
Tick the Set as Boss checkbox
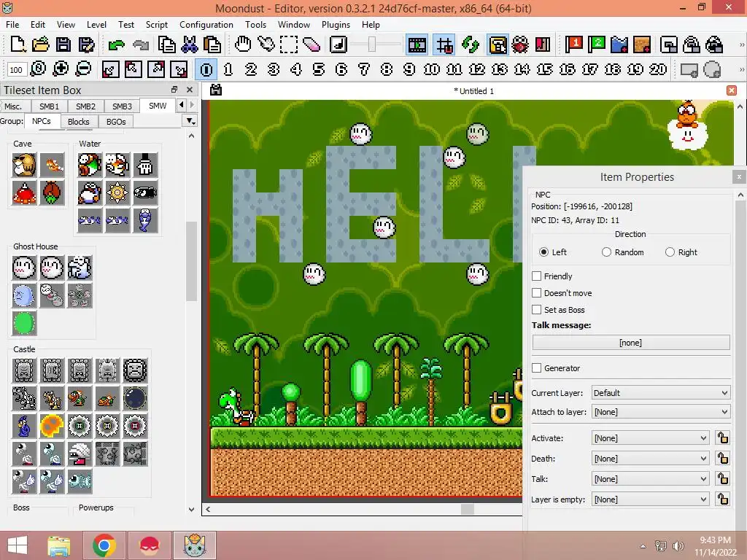pos(537,309)
